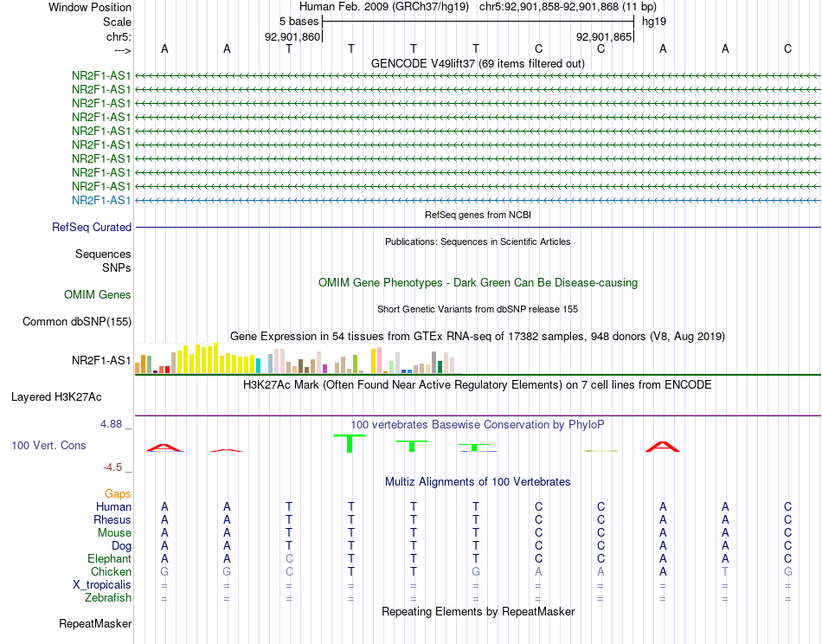Open Repeating Elements by RepeatMasker title
This screenshot has width=822, height=644.
(478, 611)
